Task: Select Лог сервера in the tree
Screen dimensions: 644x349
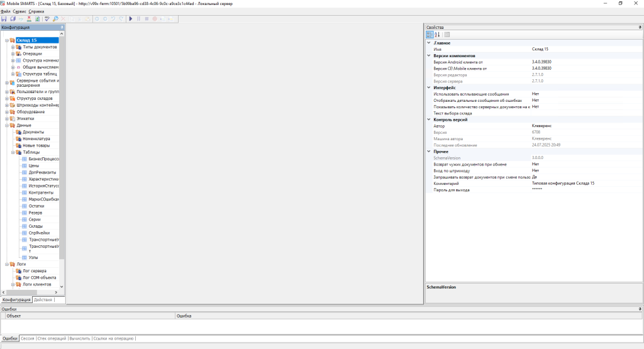Action: click(35, 270)
